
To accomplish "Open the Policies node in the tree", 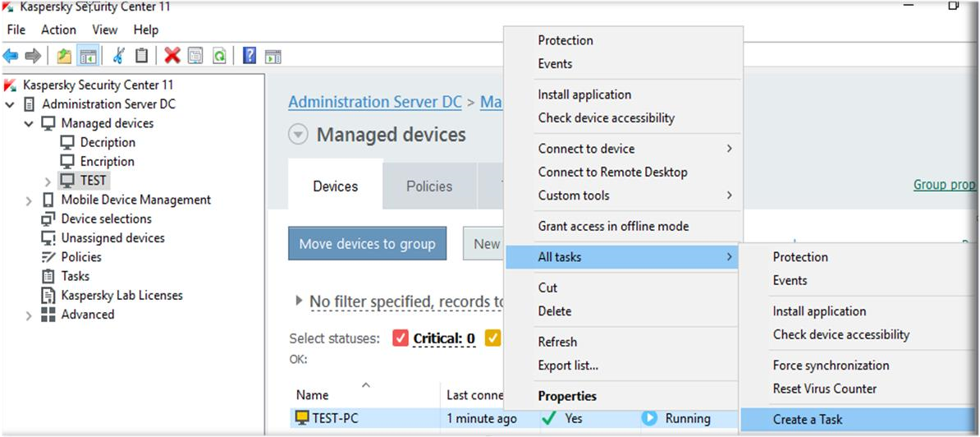I will coord(81,257).
